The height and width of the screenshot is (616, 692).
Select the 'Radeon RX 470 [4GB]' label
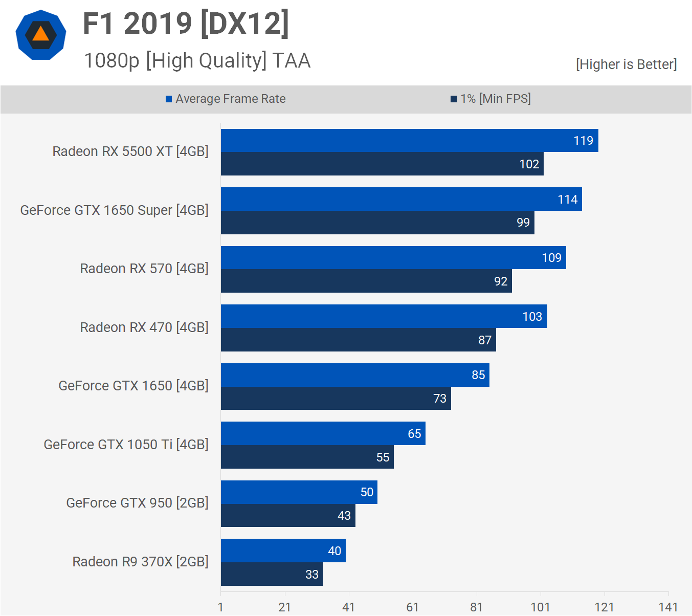coord(144,327)
